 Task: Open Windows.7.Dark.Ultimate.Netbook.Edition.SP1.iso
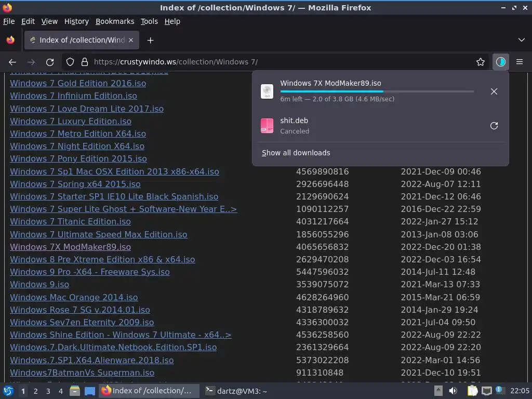[x=113, y=348]
